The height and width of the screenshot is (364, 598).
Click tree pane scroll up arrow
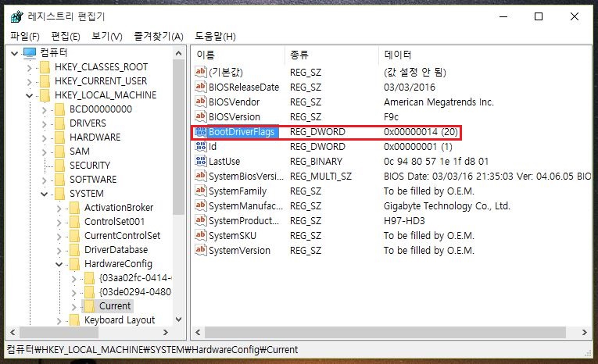pos(178,53)
